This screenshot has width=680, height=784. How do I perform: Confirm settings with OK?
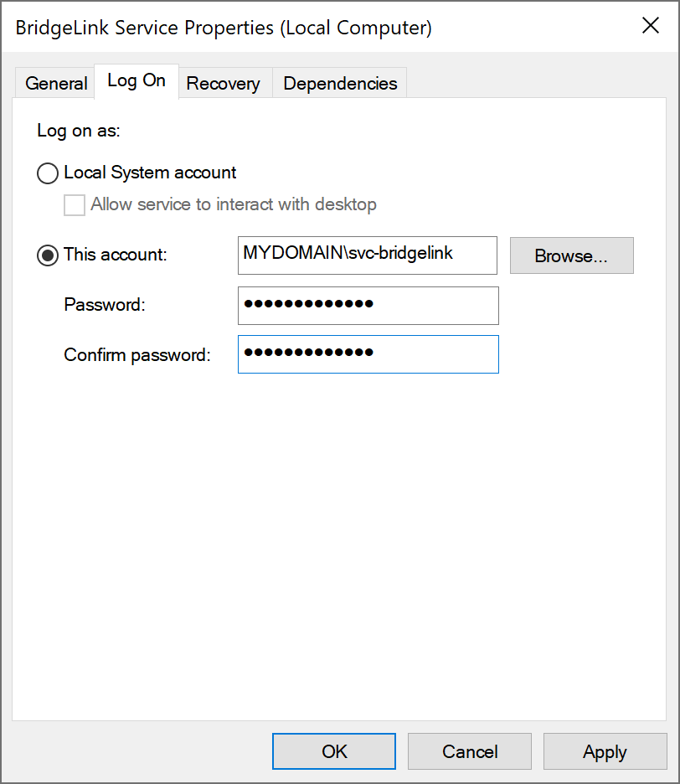(334, 751)
